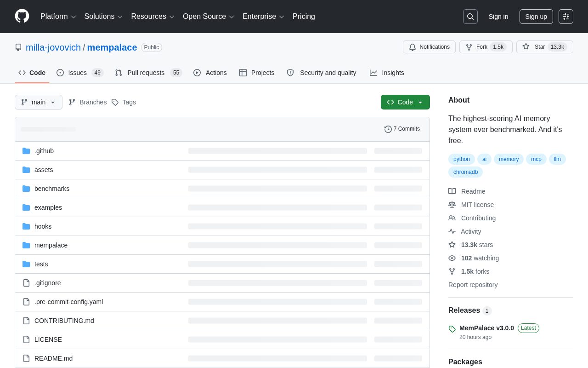Image resolution: width=588 pixels, height=368 pixels.
Task: Open the main branch selector dropdown
Action: (x=39, y=102)
